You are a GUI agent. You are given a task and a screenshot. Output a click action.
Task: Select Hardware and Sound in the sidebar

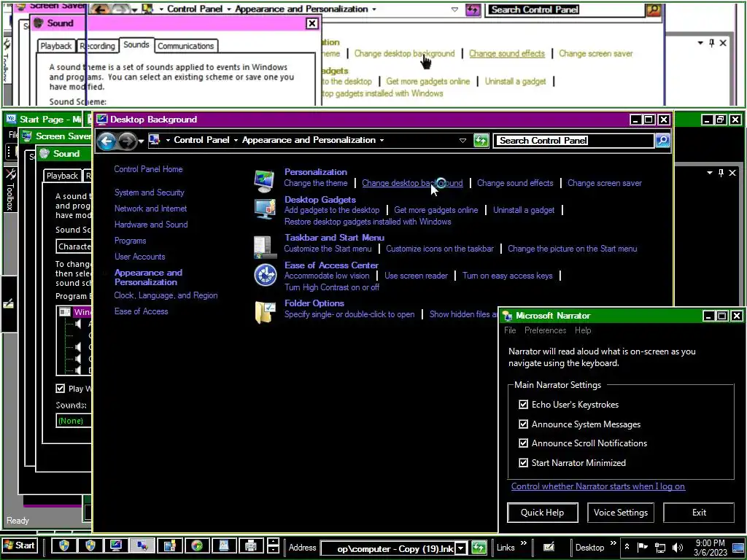[151, 225]
